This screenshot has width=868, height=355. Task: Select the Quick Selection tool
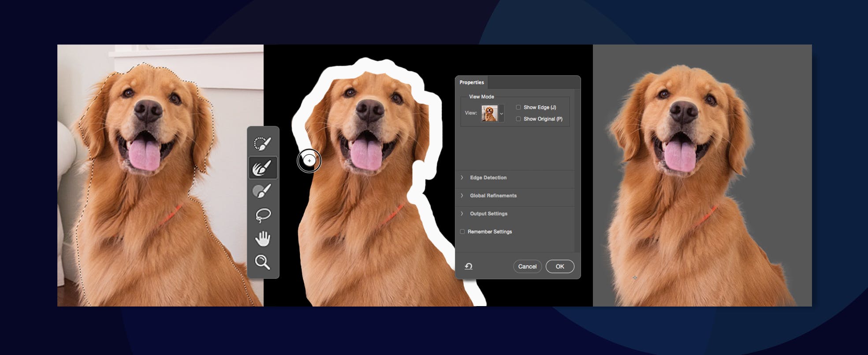click(263, 143)
